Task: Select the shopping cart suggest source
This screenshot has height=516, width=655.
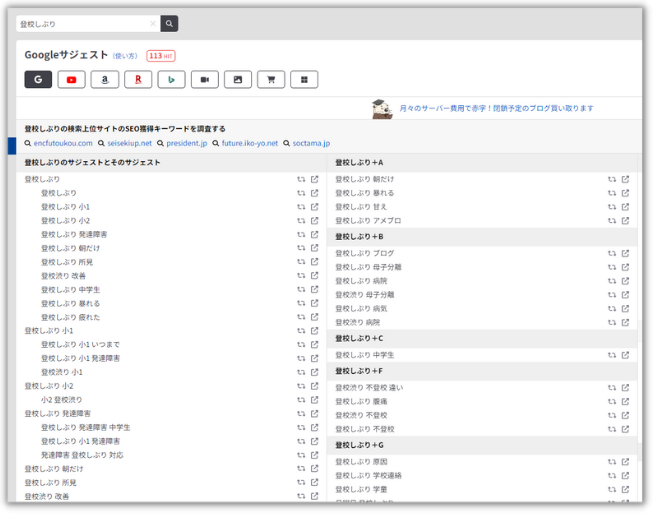Action: click(271, 79)
